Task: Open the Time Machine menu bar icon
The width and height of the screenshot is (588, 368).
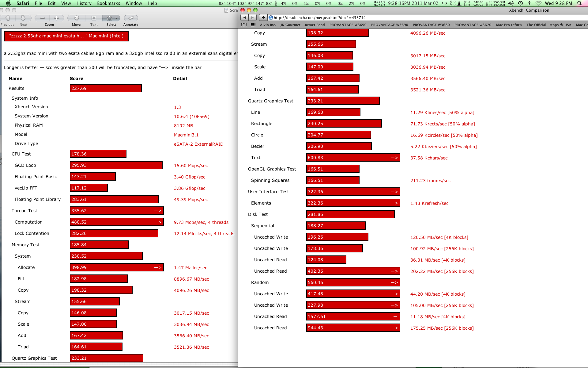Action: pyautogui.click(x=520, y=3)
